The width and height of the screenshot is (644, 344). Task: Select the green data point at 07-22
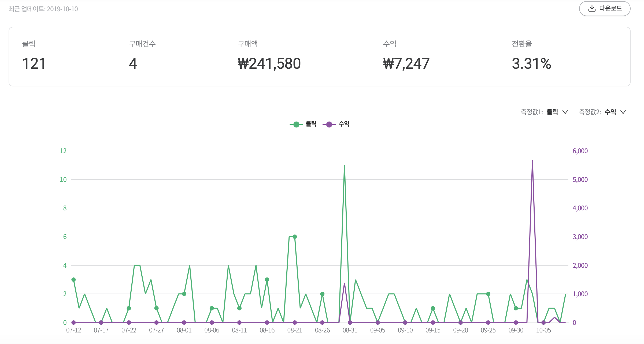click(129, 308)
